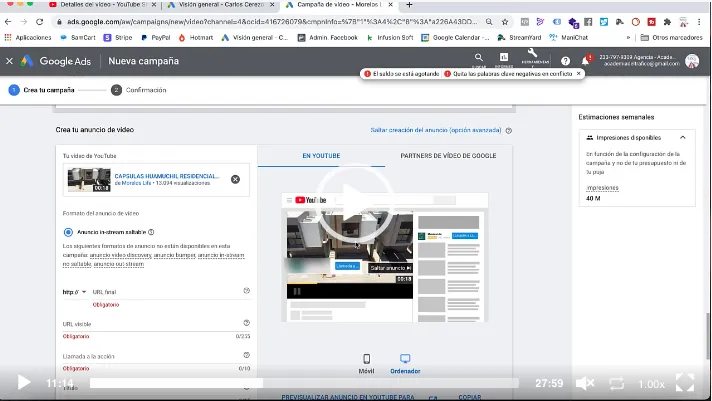Reload the browser page
The width and height of the screenshot is (712, 401).
[40, 21]
